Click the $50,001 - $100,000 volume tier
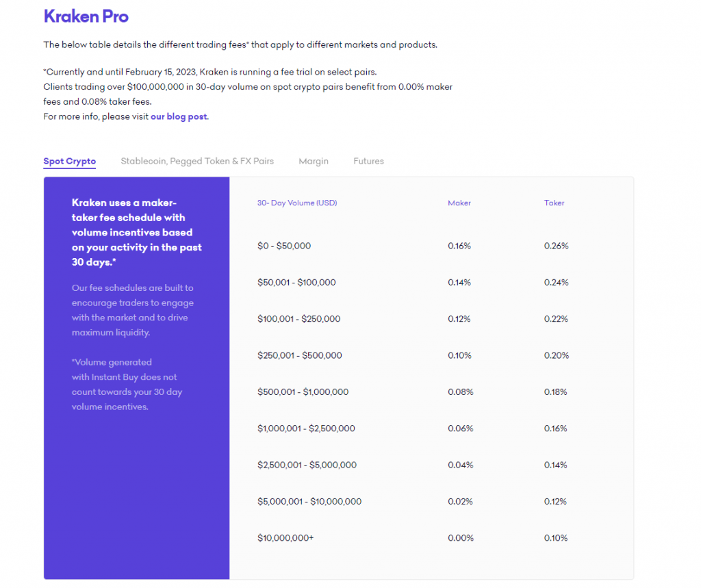The image size is (701, 588). click(x=296, y=283)
